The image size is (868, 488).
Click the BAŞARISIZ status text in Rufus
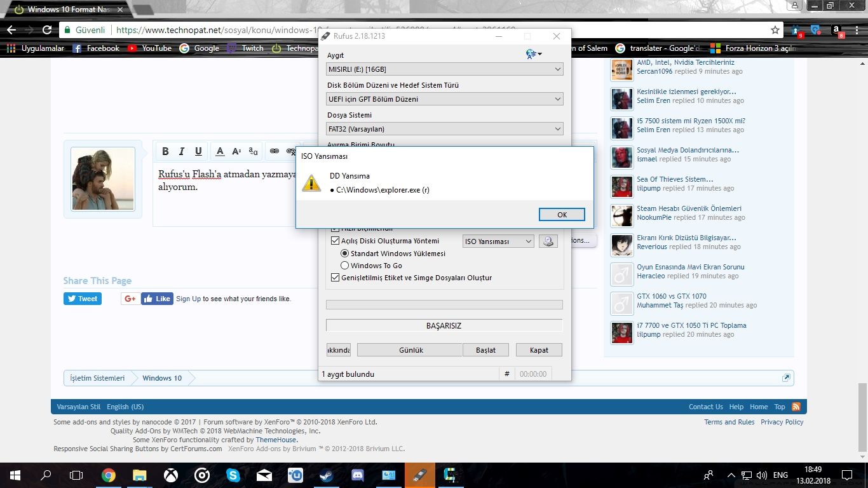pyautogui.click(x=444, y=326)
